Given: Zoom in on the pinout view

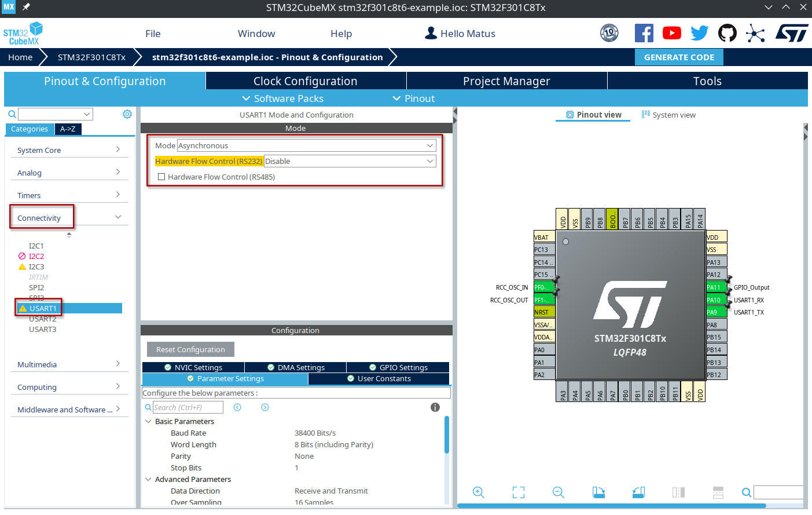Looking at the screenshot, I should point(479,492).
